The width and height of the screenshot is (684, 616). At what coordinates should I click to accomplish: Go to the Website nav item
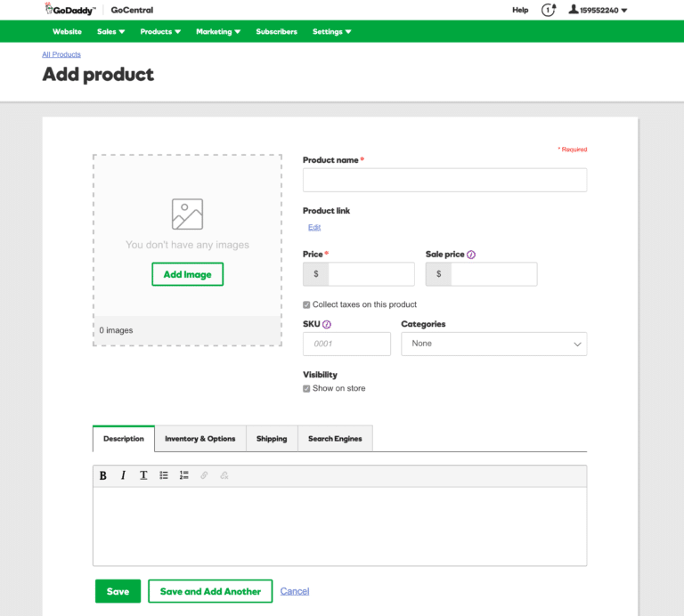[67, 31]
